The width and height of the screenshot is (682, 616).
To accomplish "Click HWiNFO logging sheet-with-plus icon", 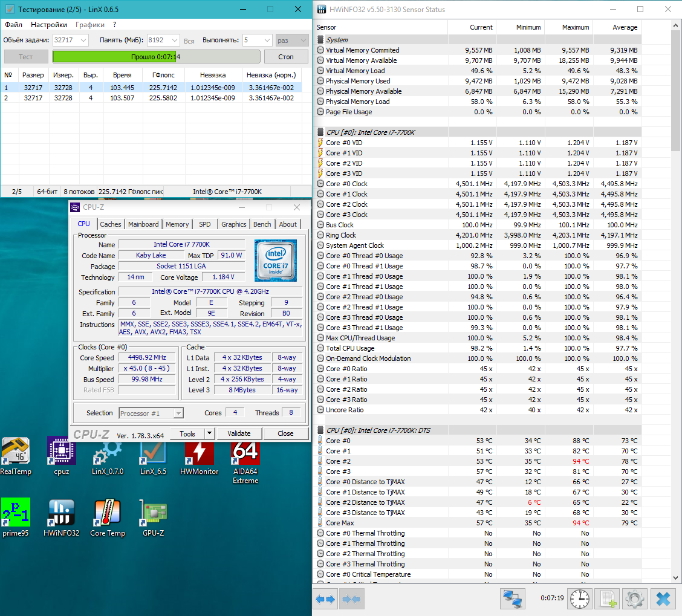I will pos(608,599).
